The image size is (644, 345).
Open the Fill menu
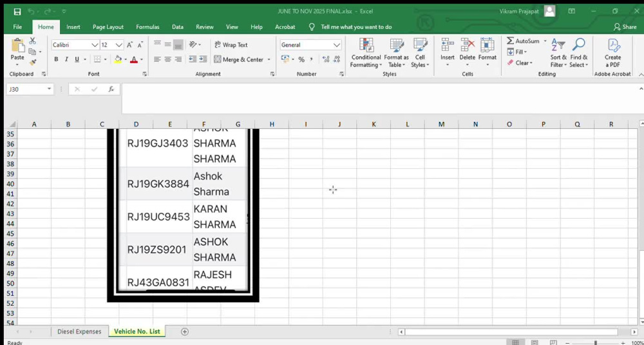(x=517, y=52)
